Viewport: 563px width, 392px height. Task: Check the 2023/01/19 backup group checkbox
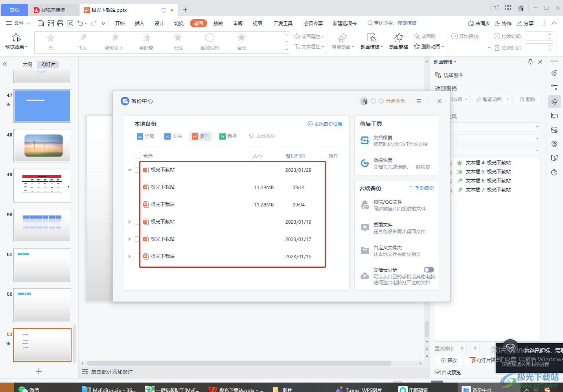[137, 222]
